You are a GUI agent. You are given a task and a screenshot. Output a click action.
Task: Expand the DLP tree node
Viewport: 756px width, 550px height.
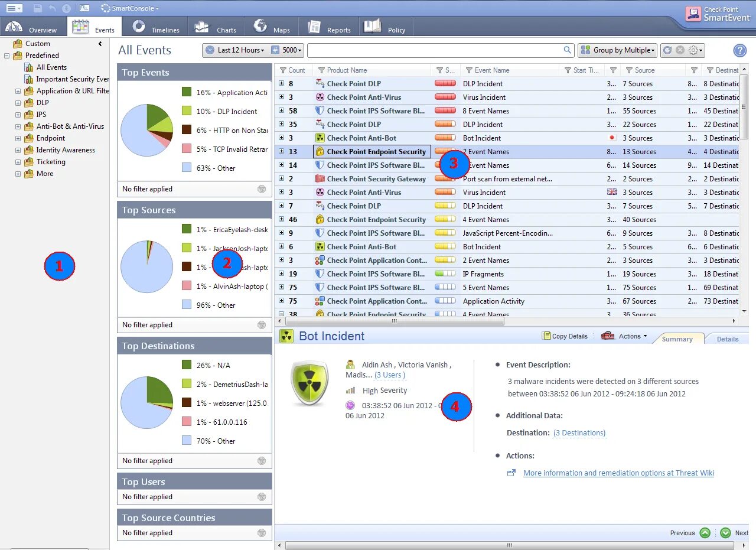pos(18,103)
